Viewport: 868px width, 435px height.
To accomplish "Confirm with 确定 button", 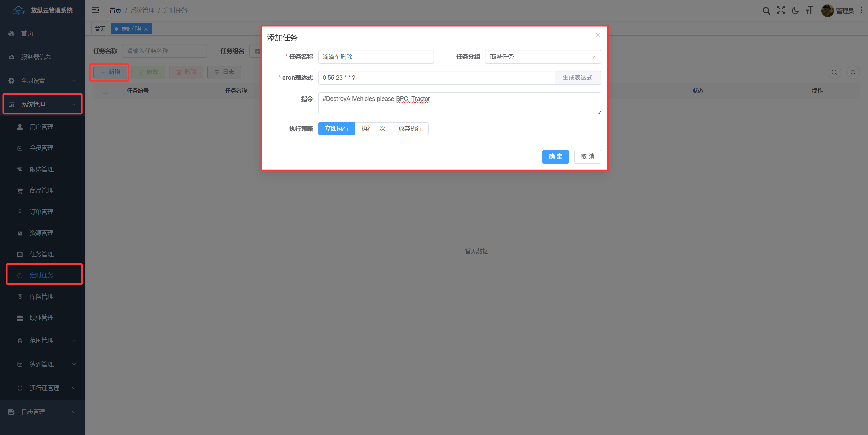I will 556,157.
